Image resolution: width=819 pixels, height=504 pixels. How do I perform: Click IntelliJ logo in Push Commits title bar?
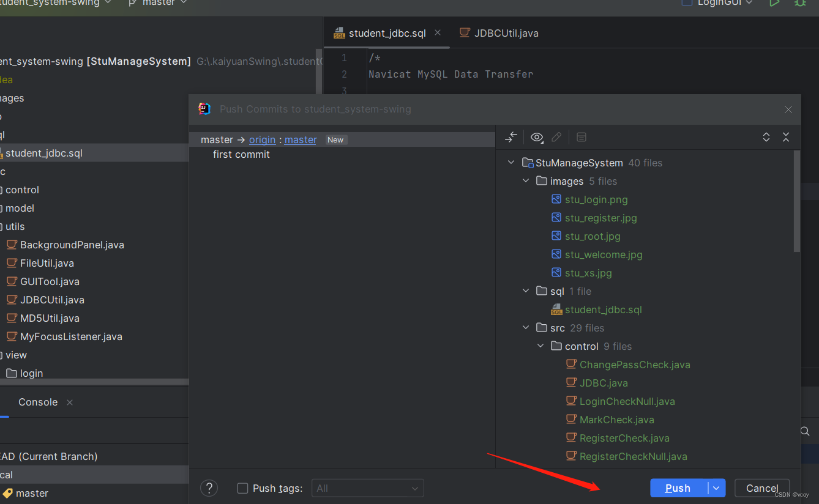coord(204,109)
